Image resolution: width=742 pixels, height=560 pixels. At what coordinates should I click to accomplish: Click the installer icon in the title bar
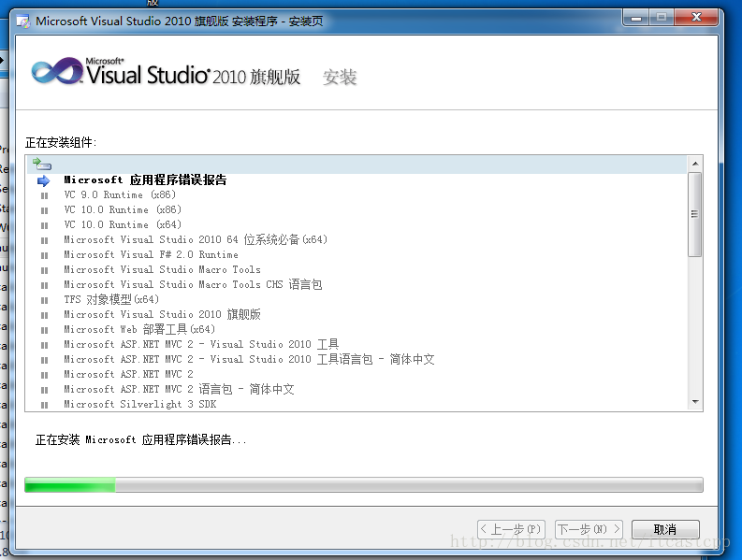point(23,22)
